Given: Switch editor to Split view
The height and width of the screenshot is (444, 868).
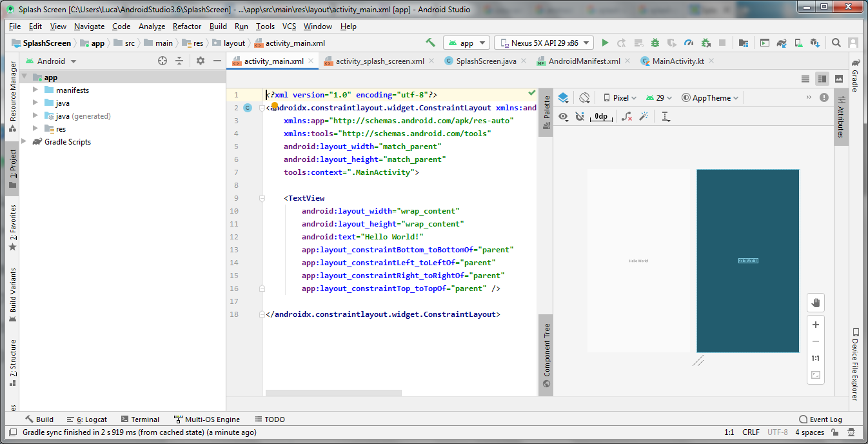Looking at the screenshot, I should click(822, 79).
